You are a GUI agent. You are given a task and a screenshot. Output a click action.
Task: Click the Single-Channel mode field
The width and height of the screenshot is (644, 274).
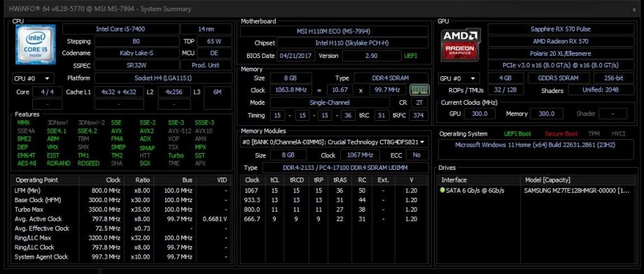click(330, 103)
